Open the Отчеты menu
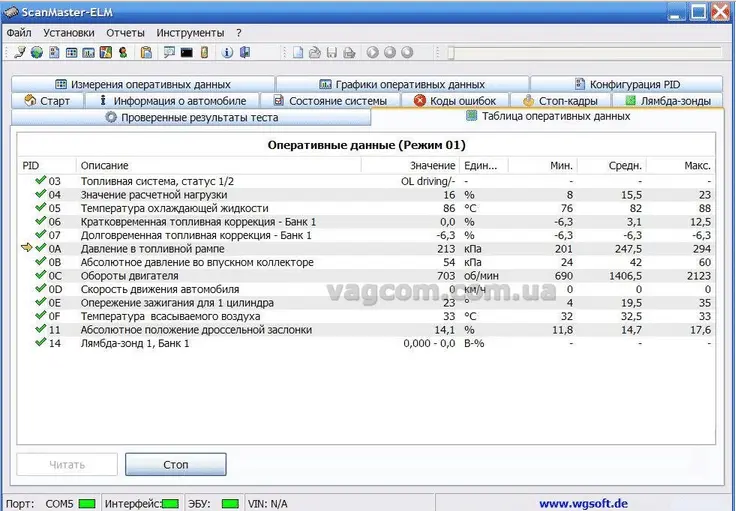The height and width of the screenshot is (511, 736). click(x=125, y=33)
